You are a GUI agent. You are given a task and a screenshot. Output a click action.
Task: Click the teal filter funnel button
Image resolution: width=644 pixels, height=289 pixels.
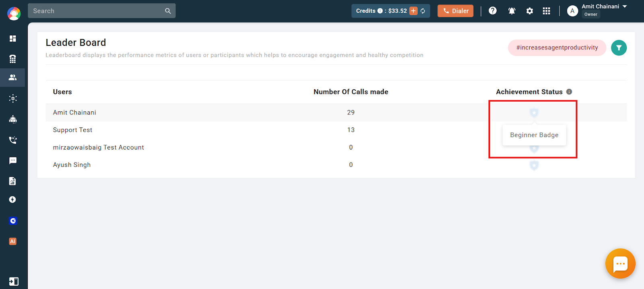tap(619, 48)
